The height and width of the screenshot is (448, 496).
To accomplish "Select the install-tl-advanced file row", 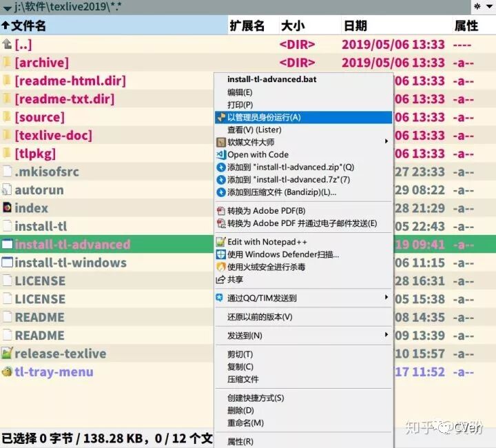I will pos(107,244).
